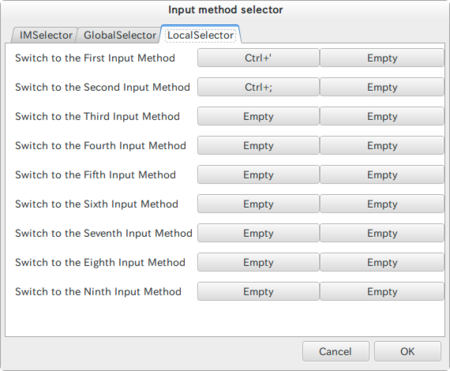Click the 'Switch to the Second Input Method' label
Image resolution: width=450 pixels, height=371 pixels.
102,87
